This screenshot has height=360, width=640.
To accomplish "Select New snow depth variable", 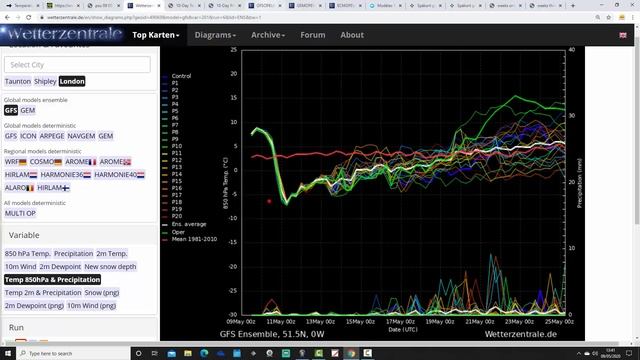I will coord(110,267).
